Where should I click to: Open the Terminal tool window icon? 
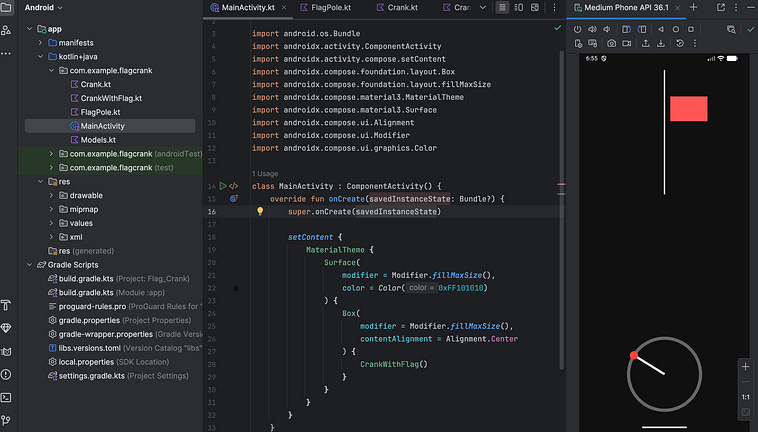[x=6, y=397]
